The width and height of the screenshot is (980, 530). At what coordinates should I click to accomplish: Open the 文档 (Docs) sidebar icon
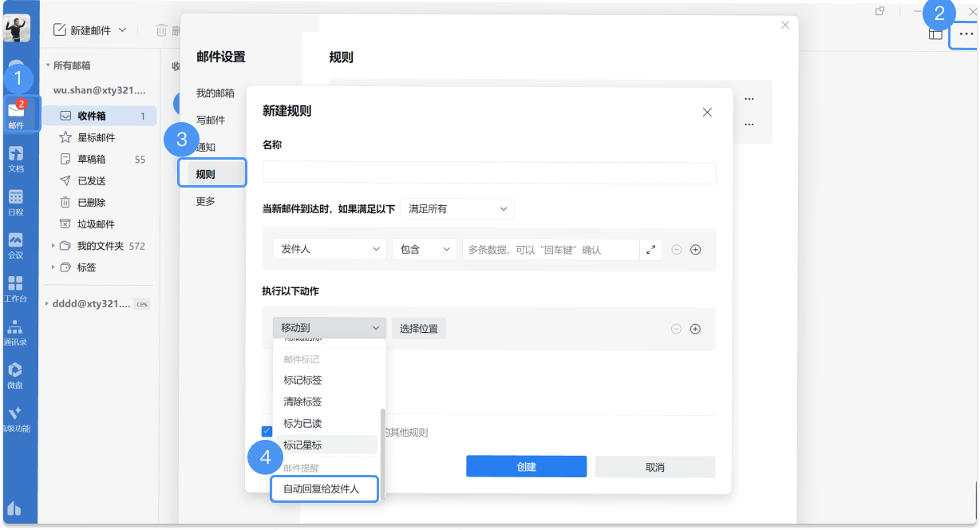tap(16, 158)
